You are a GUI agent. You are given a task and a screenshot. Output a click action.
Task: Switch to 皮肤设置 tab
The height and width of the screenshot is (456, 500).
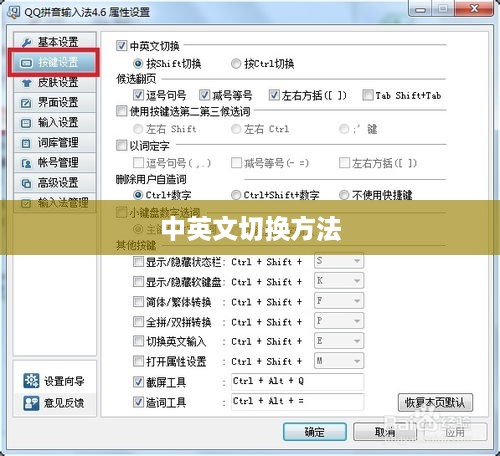click(55, 82)
